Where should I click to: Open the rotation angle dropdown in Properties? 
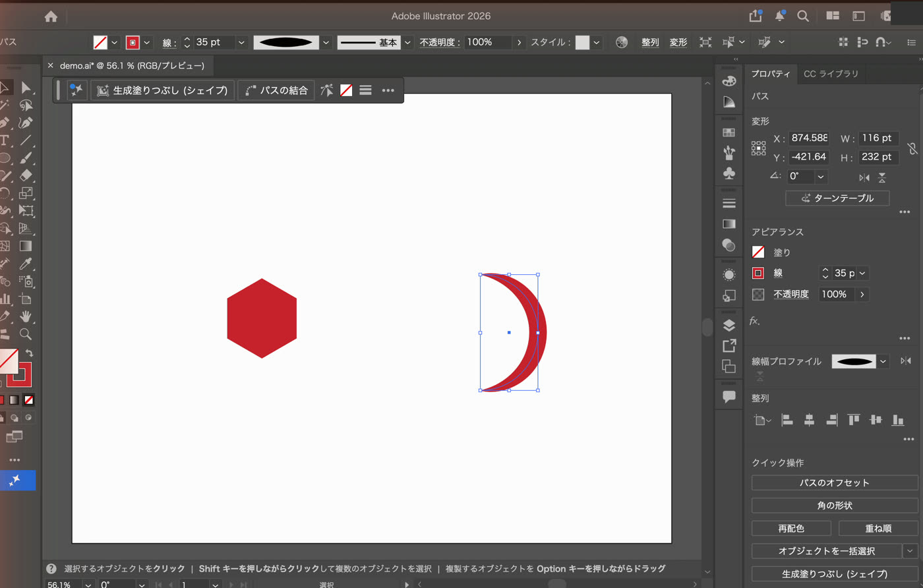821,177
